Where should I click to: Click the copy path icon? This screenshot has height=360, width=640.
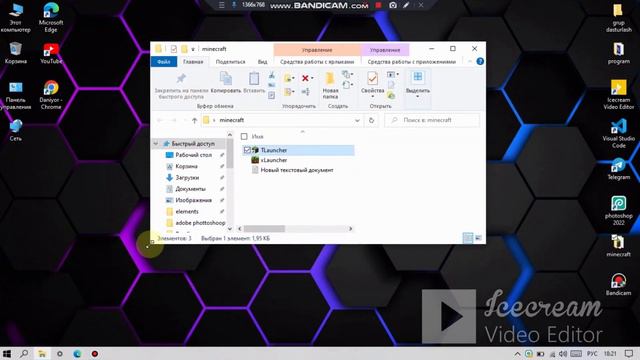pyautogui.click(x=272, y=85)
